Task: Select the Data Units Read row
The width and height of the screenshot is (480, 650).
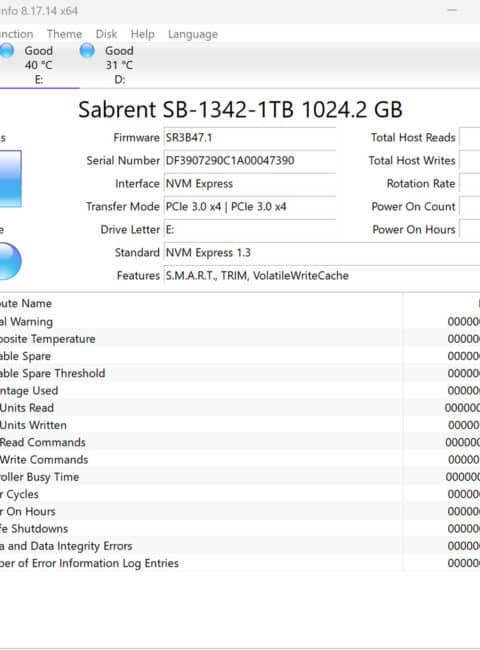Action: pyautogui.click(x=240, y=408)
